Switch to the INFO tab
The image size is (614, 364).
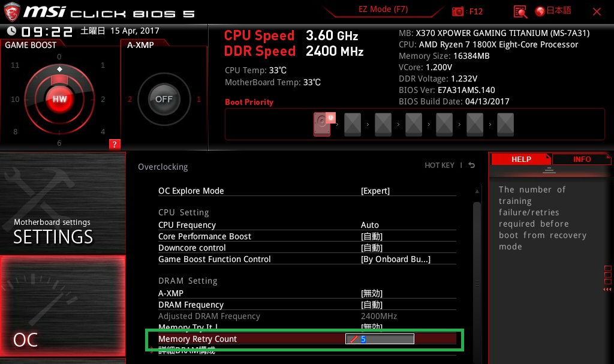coord(582,160)
